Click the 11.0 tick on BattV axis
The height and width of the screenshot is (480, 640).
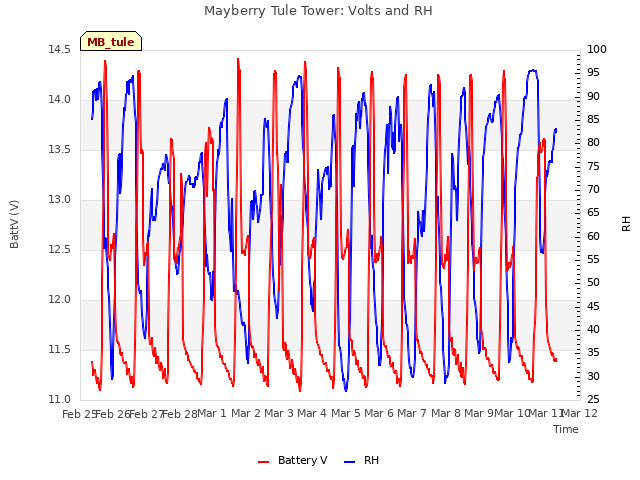(59, 399)
